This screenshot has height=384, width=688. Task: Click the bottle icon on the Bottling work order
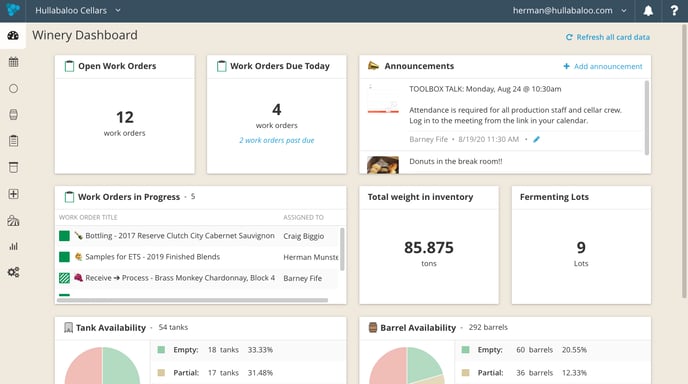click(79, 236)
